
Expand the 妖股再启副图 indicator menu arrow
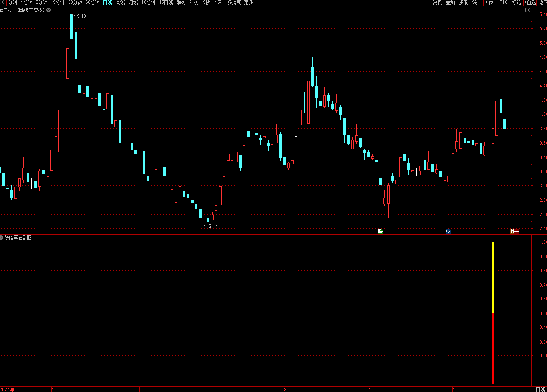click(2, 238)
